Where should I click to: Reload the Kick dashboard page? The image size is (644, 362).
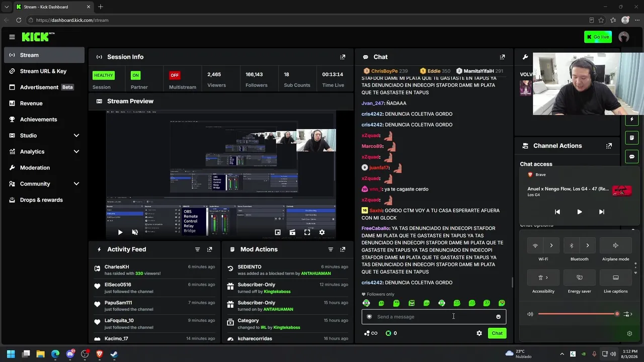click(x=19, y=20)
